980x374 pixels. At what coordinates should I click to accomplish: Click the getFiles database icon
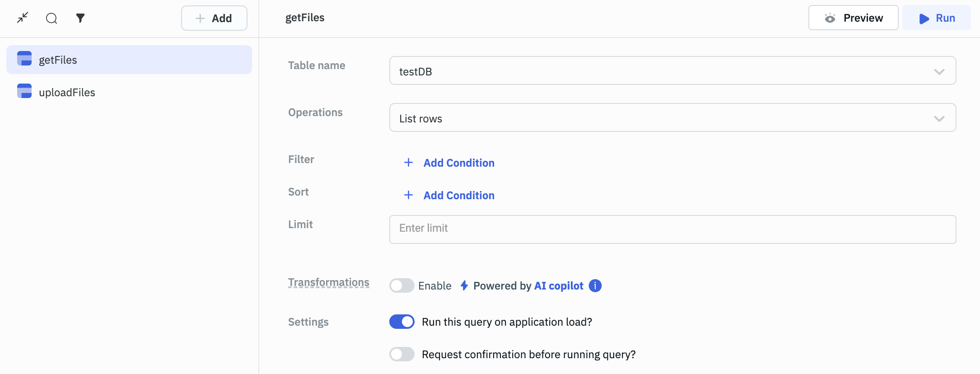point(24,59)
